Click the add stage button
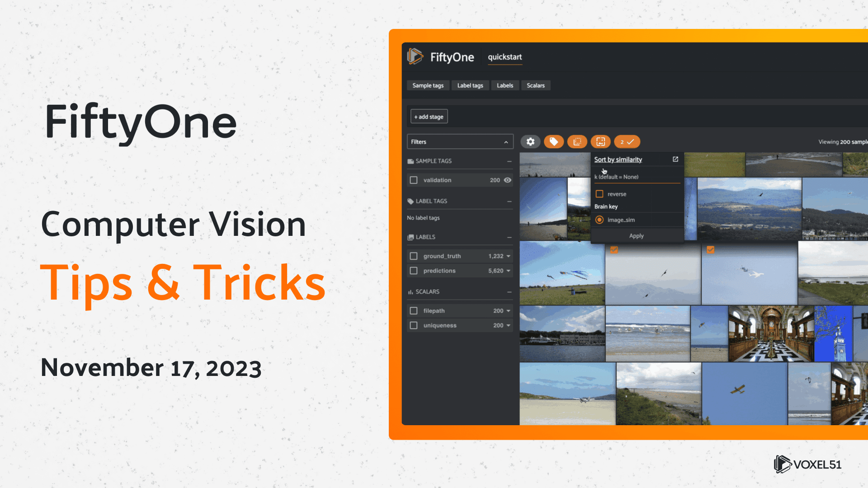 [x=429, y=117]
